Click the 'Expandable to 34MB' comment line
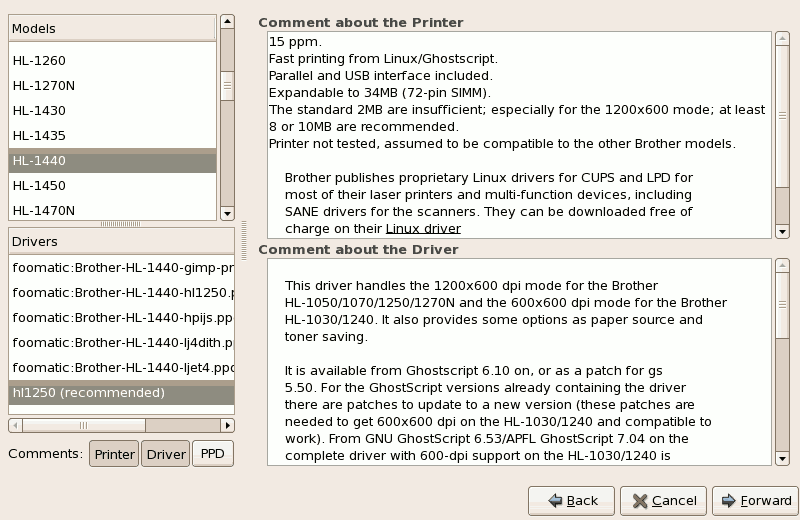800x520 pixels. point(380,93)
